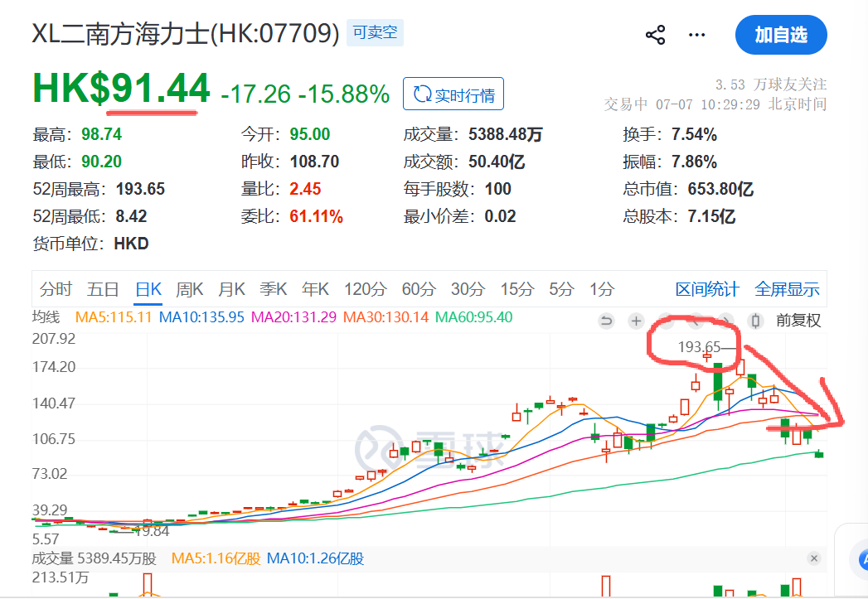Click the 量比 2.45 value
Image resolution: width=868 pixels, height=599 pixels.
pyautogui.click(x=306, y=189)
